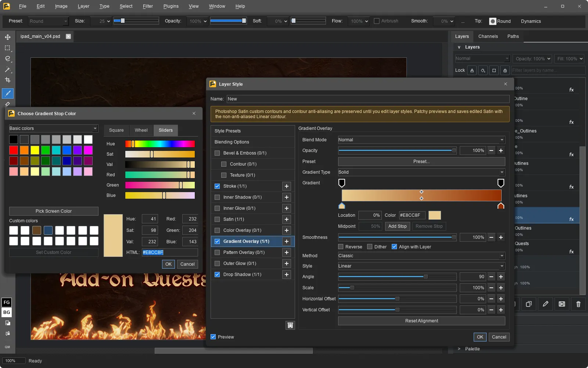Viewport: 588px width, 368px height.
Task: Switch to the Wheel color picker tab
Action: click(x=141, y=130)
